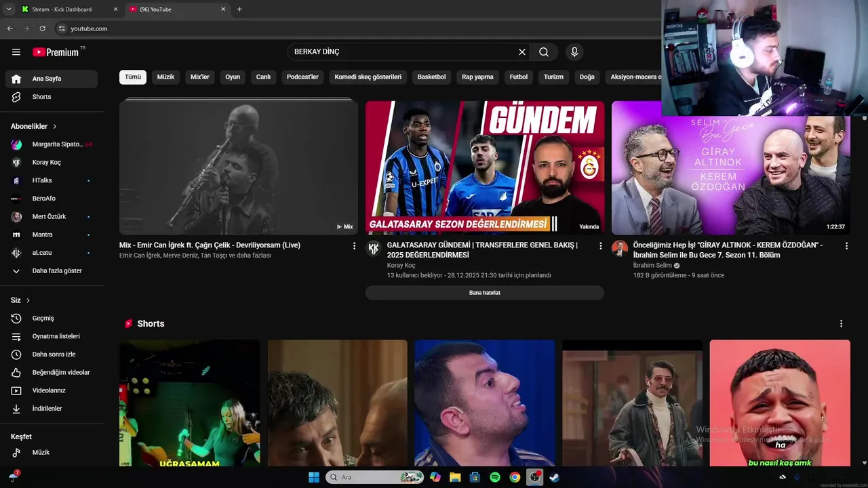This screenshot has height=488, width=868.
Task: Open options menu for Galatasaray Gündemi video
Action: click(600, 246)
